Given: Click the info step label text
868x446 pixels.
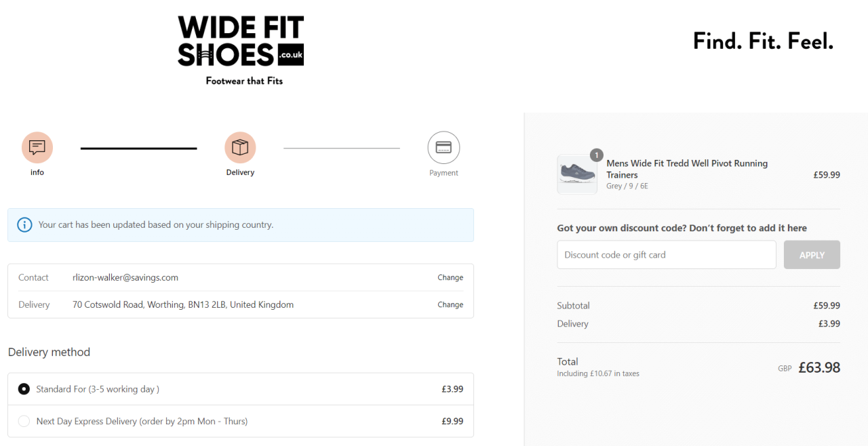Looking at the screenshot, I should click(x=37, y=171).
